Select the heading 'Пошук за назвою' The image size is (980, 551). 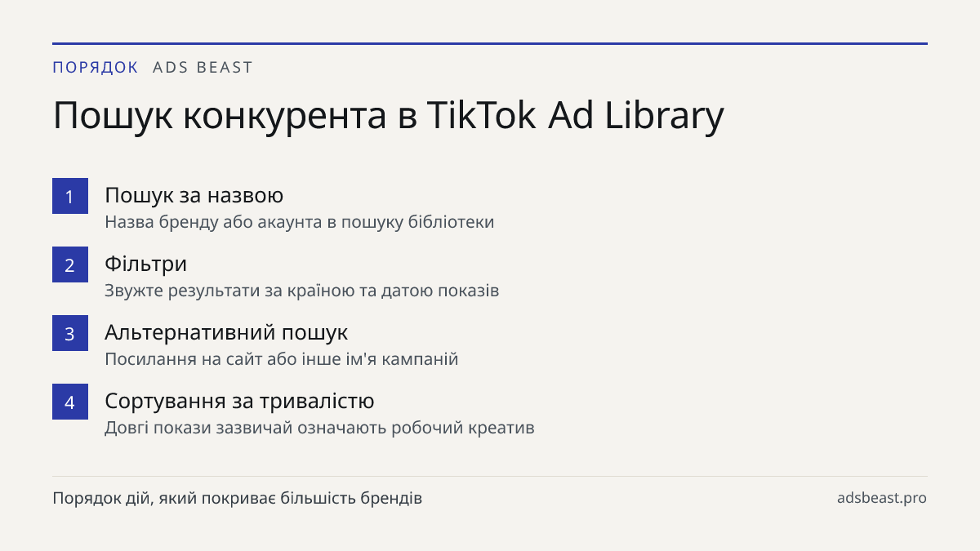tap(194, 196)
